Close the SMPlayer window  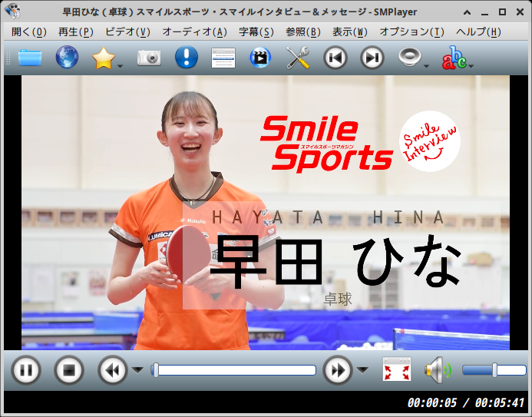520,12
